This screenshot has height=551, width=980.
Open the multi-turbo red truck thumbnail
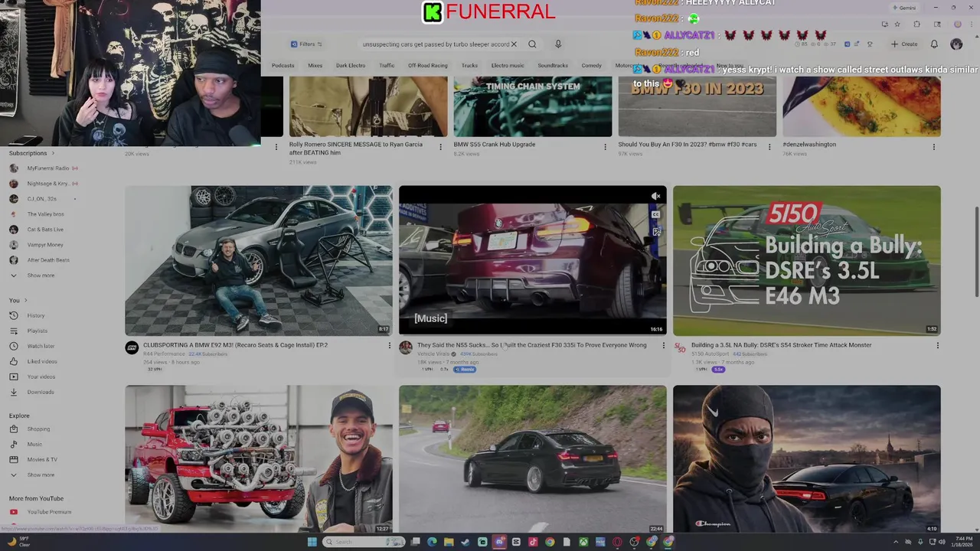pos(259,458)
